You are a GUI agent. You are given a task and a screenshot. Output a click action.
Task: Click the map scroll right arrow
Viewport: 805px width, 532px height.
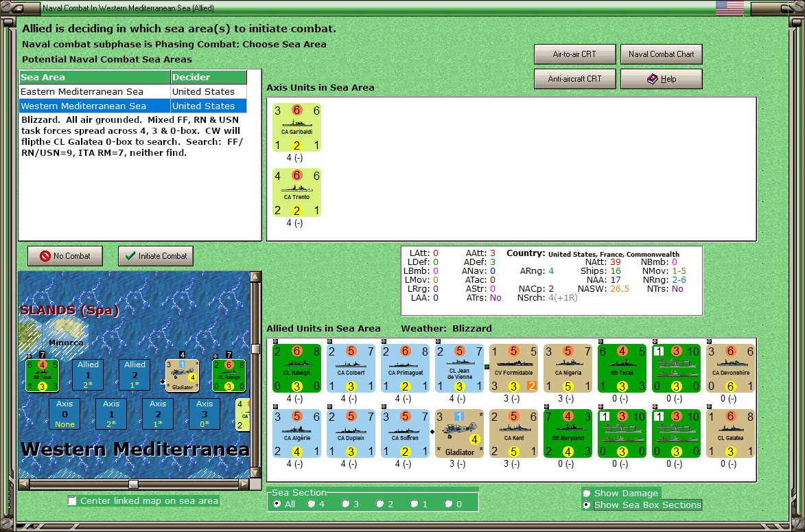[x=244, y=484]
